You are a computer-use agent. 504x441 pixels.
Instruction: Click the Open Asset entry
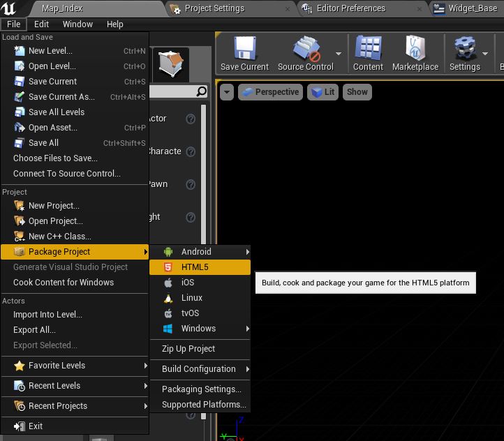click(x=75, y=128)
